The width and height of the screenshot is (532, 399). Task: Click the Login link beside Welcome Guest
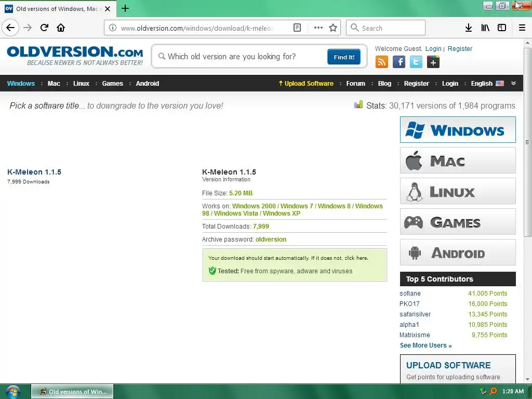(433, 48)
